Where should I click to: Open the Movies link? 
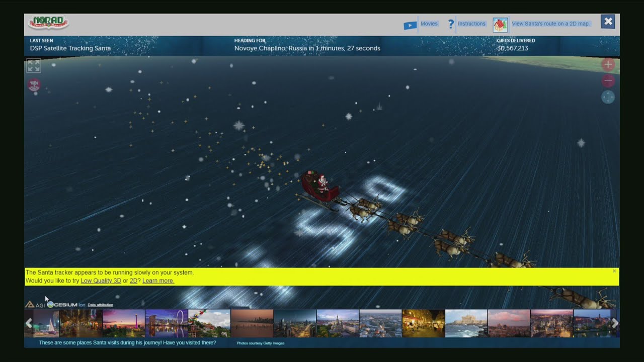pos(429,24)
